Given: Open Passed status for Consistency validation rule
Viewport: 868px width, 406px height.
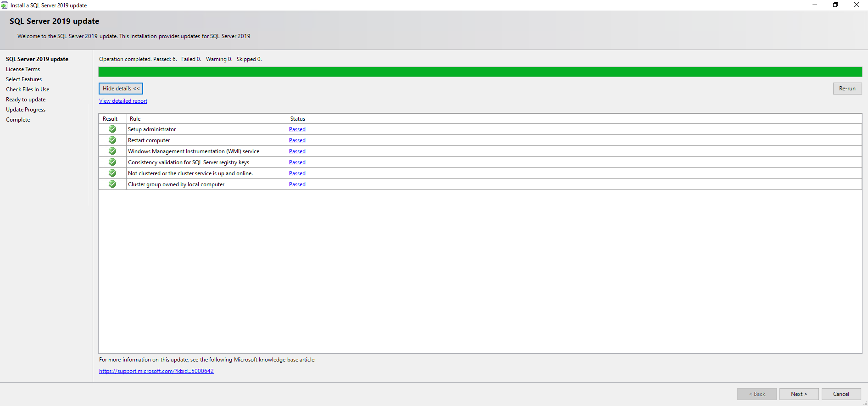Looking at the screenshot, I should click(297, 162).
